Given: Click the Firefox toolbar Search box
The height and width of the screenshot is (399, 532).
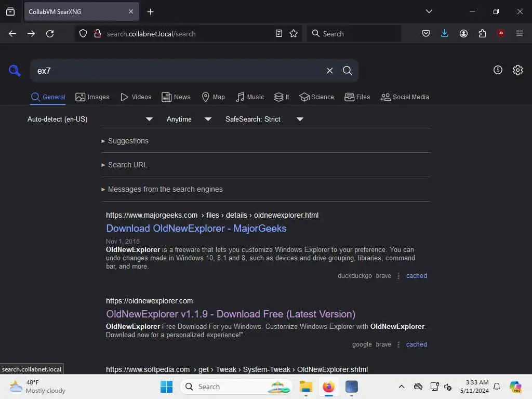Looking at the screenshot, I should click(x=353, y=34).
